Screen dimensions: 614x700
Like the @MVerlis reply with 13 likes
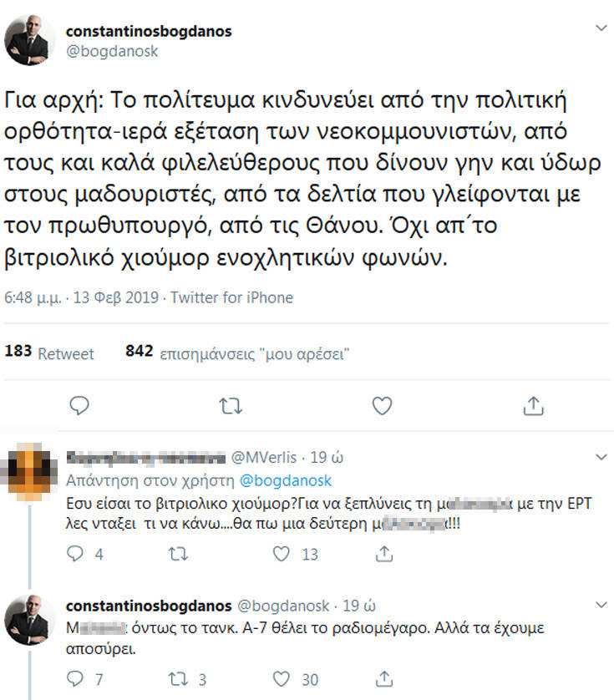282,554
